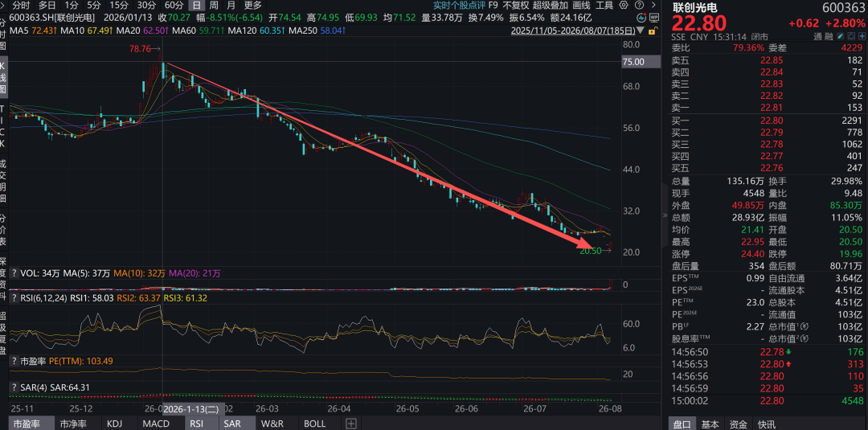Viewport: 868px width, 430px height.
Task: Click the right chevron arrow at toolbar end
Action: coord(653,5)
